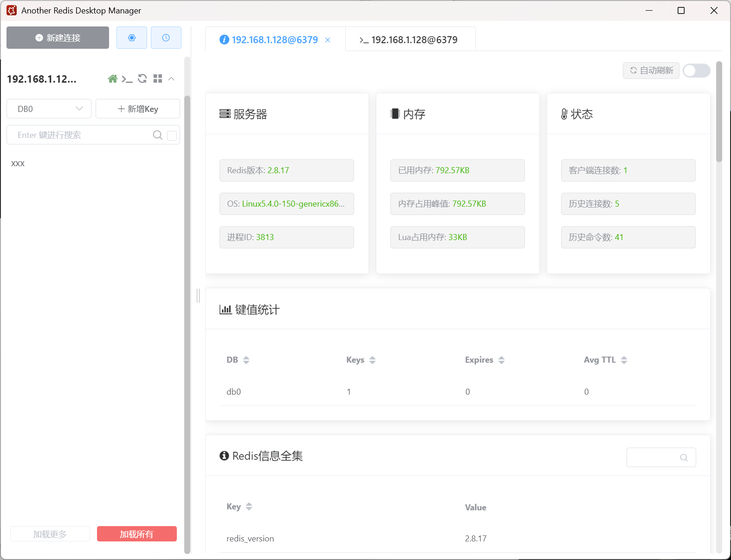Click the sidebar vertical scrollbar
The image size is (731, 560).
click(187, 324)
